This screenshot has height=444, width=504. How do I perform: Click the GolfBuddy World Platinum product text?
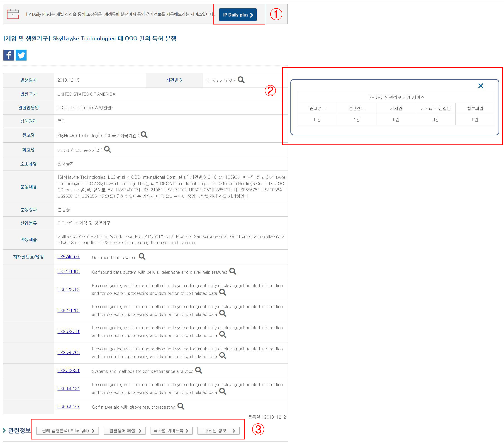171,239
